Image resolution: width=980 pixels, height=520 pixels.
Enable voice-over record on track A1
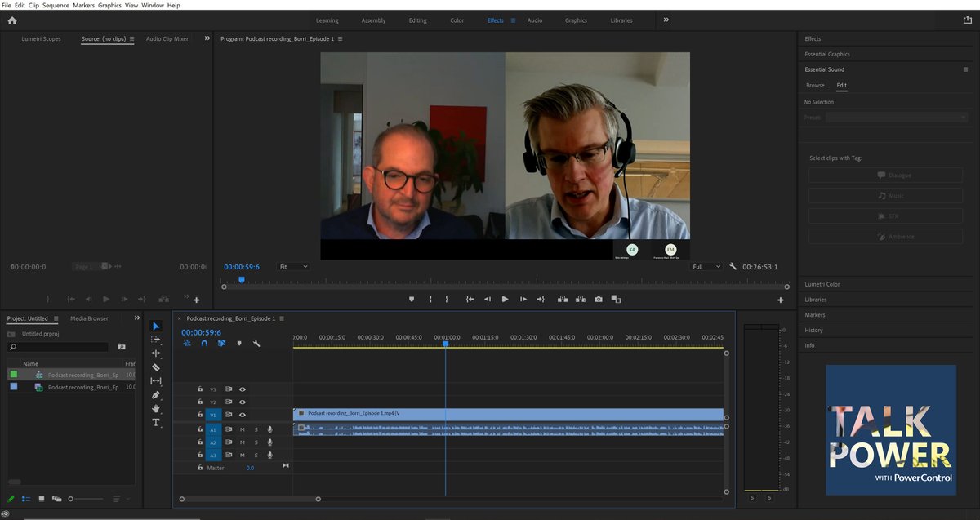(269, 429)
